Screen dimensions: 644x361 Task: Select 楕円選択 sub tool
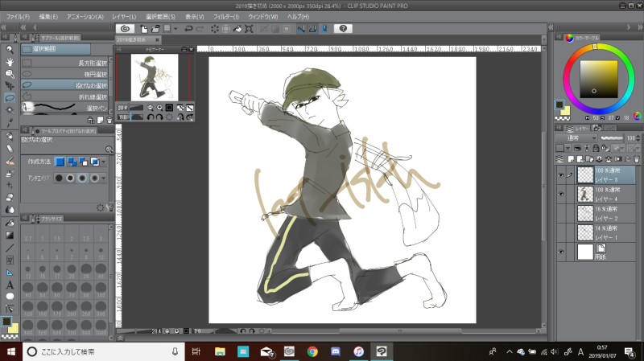click(x=66, y=74)
